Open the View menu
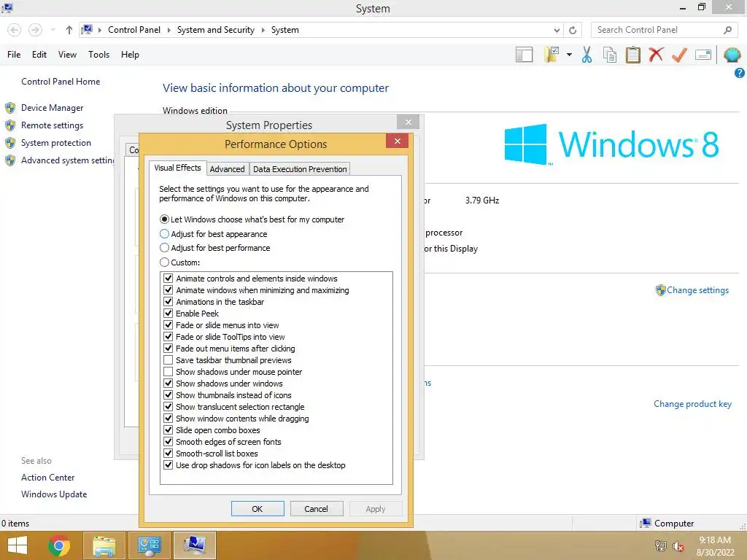The height and width of the screenshot is (560, 747). (67, 55)
